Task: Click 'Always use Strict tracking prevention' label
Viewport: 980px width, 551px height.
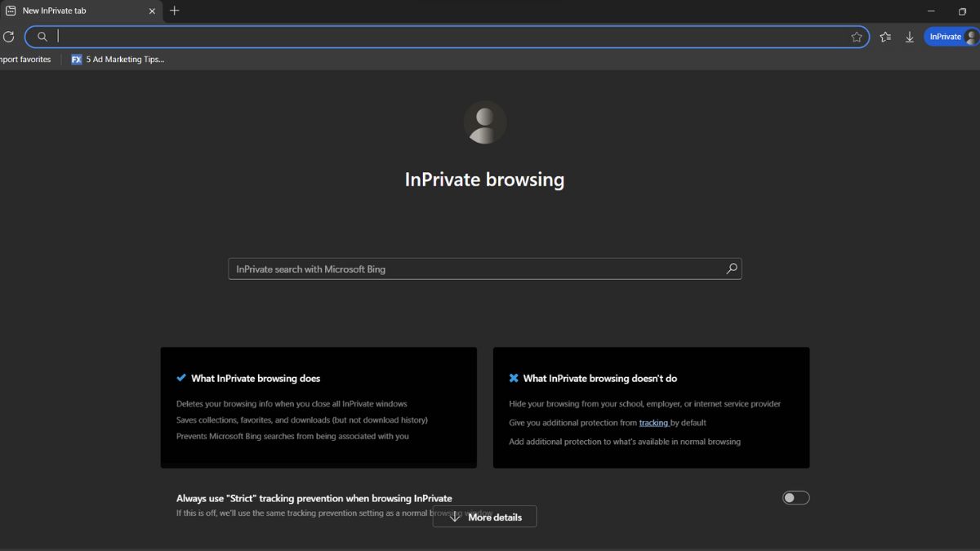Action: click(x=314, y=498)
